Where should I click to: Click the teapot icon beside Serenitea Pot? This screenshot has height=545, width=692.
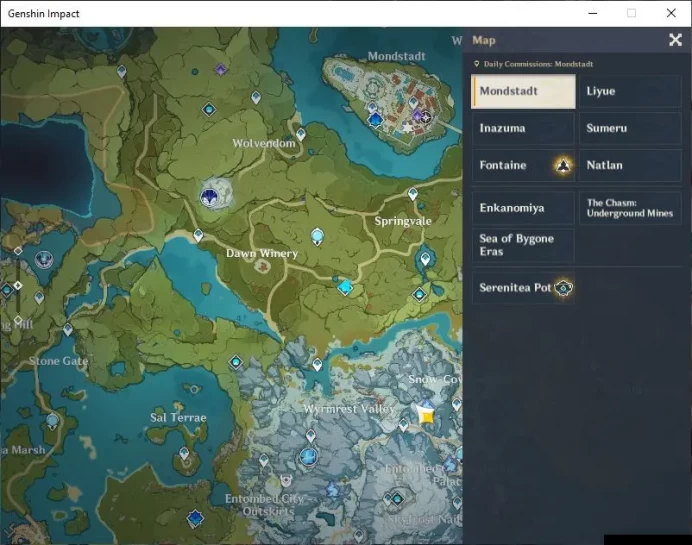pyautogui.click(x=564, y=288)
